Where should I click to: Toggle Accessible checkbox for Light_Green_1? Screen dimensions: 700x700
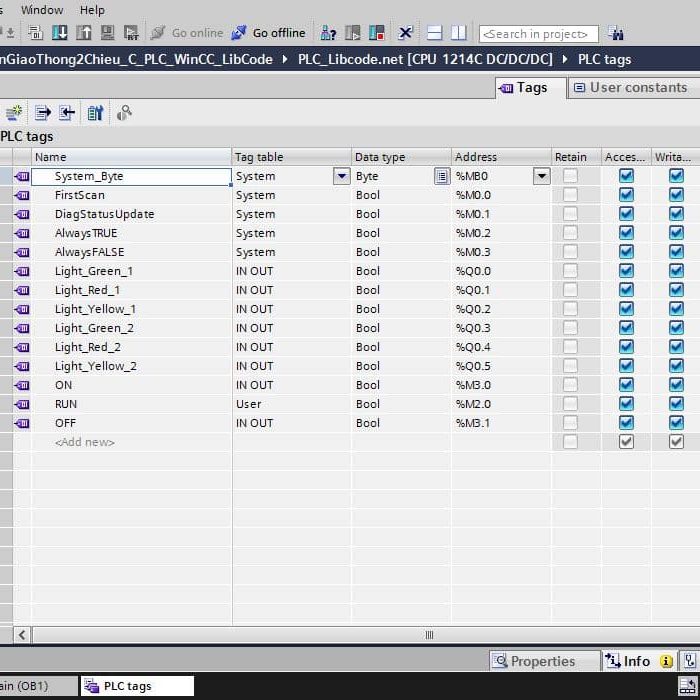pos(626,271)
